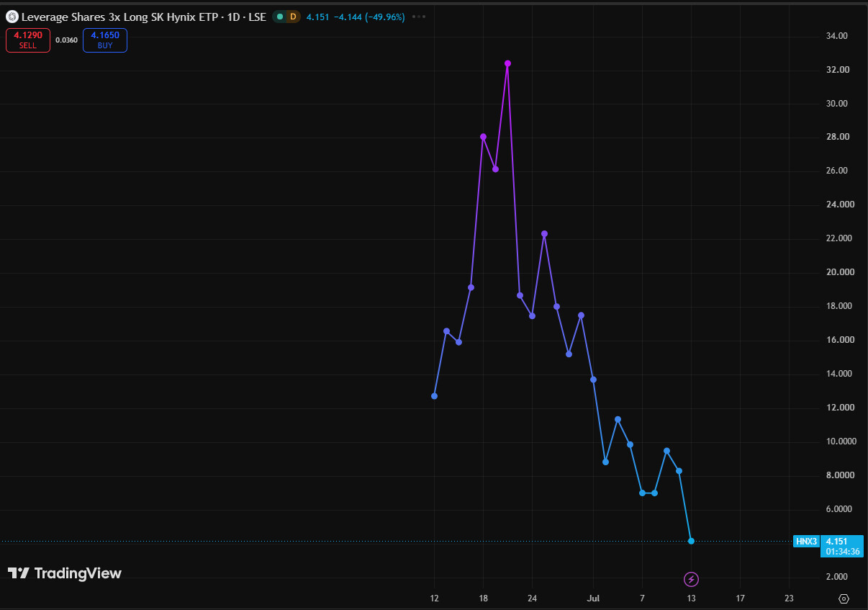Open the three-dot more menu in legend
The width and height of the screenshot is (868, 610).
tap(420, 17)
